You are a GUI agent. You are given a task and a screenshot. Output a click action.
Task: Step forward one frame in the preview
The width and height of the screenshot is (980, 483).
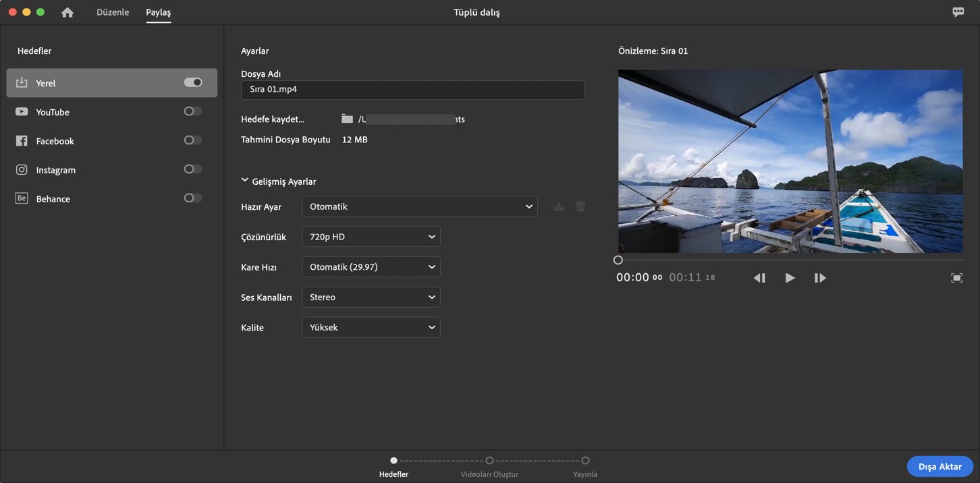(x=820, y=278)
